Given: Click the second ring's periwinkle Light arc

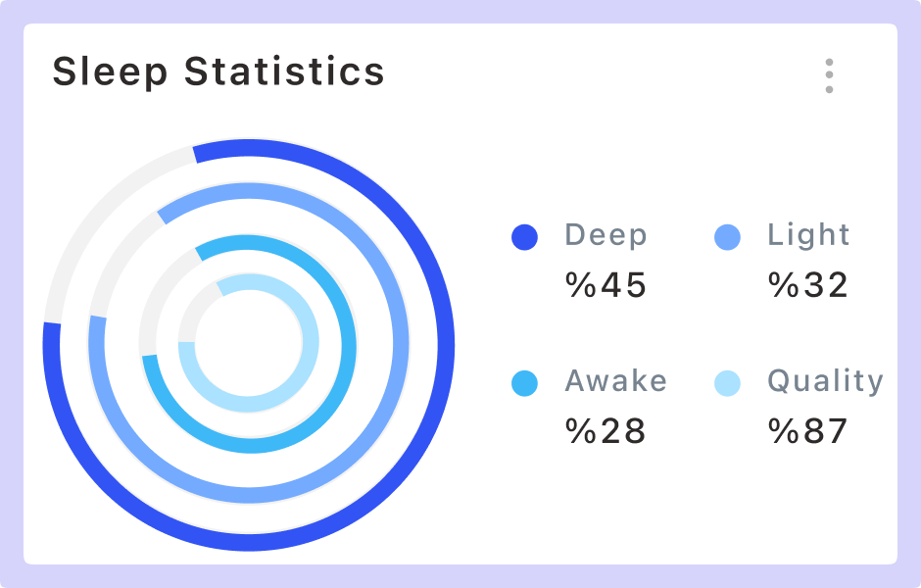Looking at the screenshot, I should point(400,345).
